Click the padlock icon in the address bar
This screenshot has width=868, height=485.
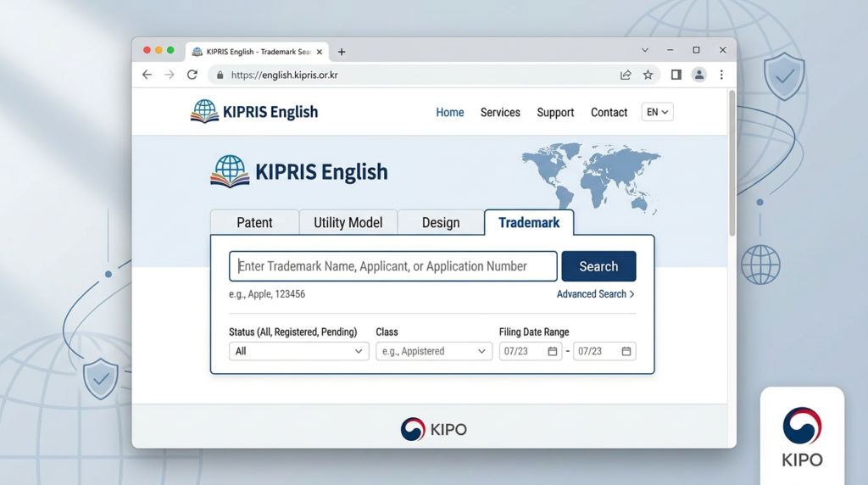click(x=220, y=75)
